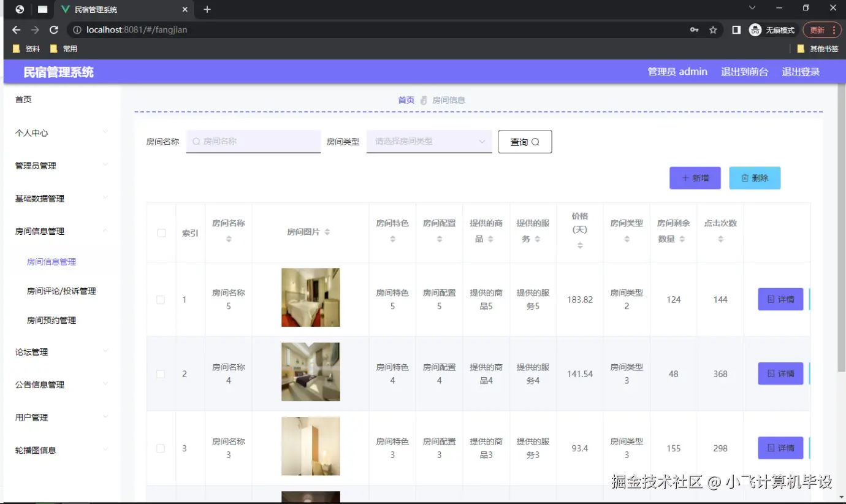This screenshot has width=846, height=504.
Task: Expand the 基础数据管理 sidebar menu
Action: (x=61, y=199)
